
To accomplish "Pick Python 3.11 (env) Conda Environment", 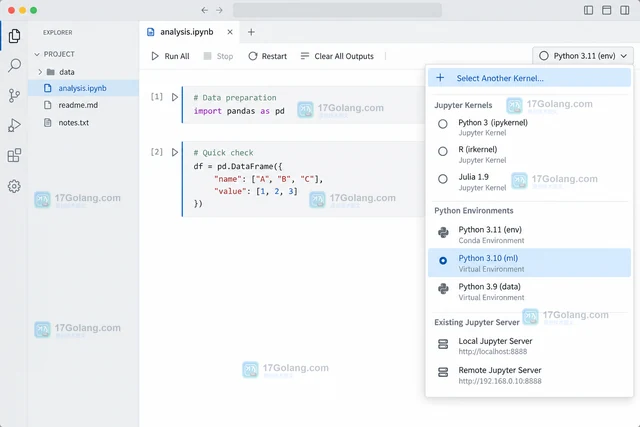I will click(529, 234).
